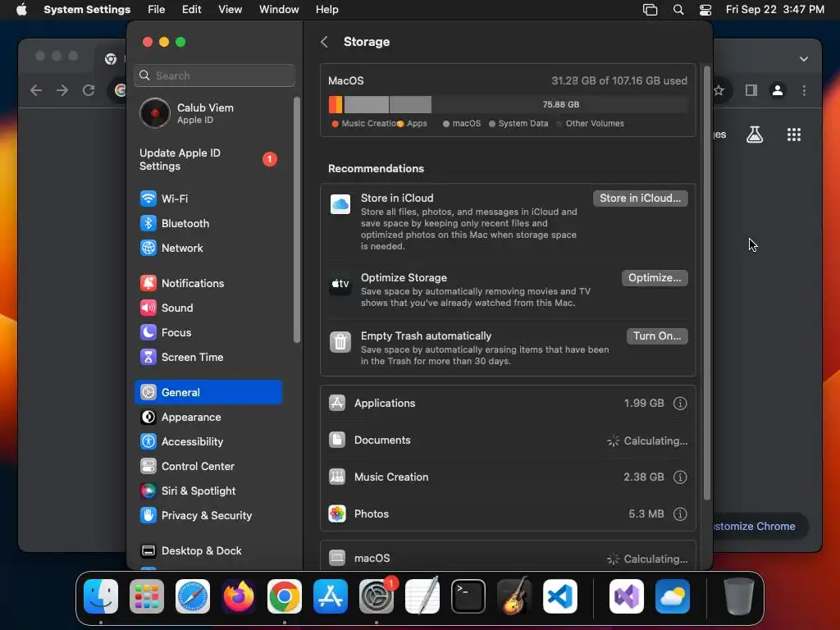The image size is (840, 630).
Task: Launch GarageBand from the Dock
Action: pyautogui.click(x=514, y=596)
